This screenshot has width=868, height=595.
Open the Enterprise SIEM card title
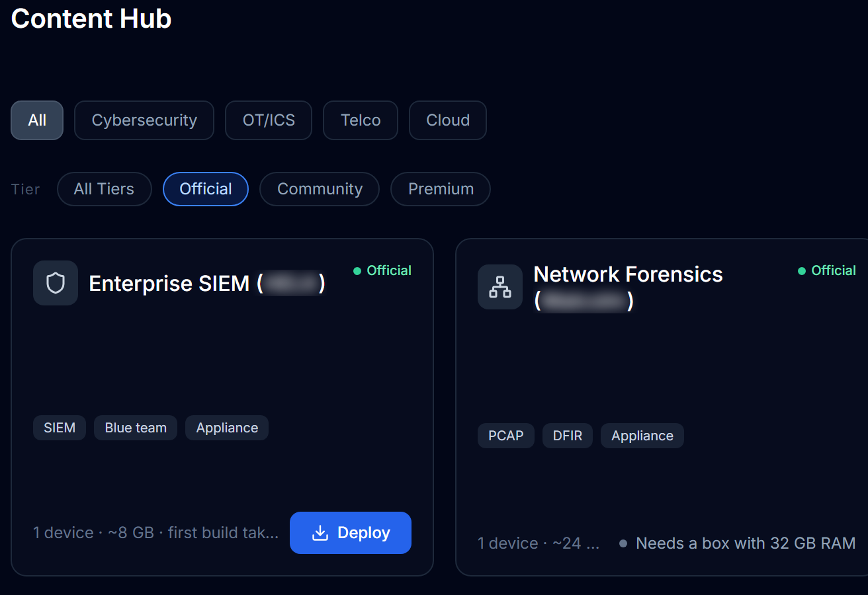pyautogui.click(x=207, y=283)
